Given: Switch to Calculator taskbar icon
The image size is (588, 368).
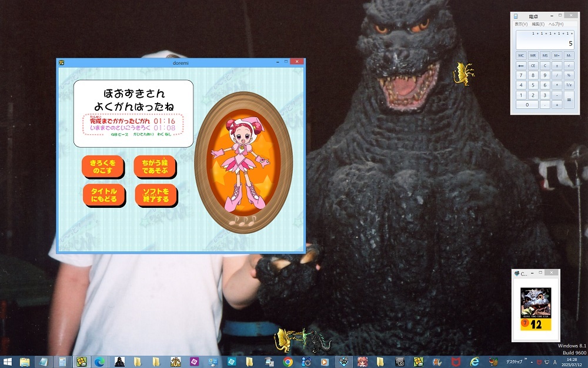Looking at the screenshot, I should [x=62, y=362].
